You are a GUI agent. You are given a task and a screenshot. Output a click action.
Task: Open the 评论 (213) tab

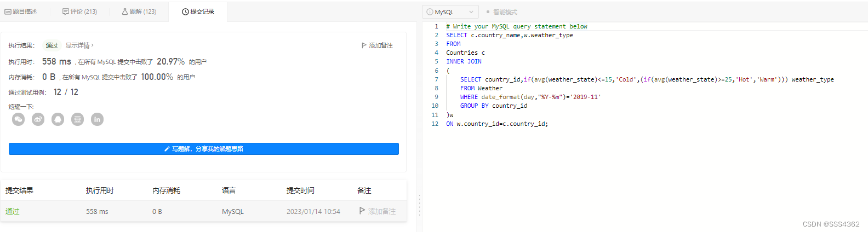pos(80,11)
